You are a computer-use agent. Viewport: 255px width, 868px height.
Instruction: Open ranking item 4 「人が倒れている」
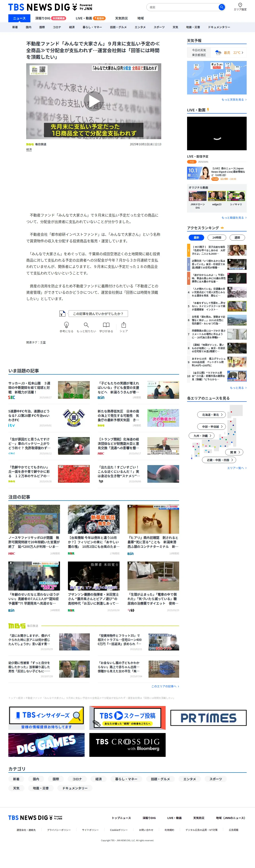[217, 292]
